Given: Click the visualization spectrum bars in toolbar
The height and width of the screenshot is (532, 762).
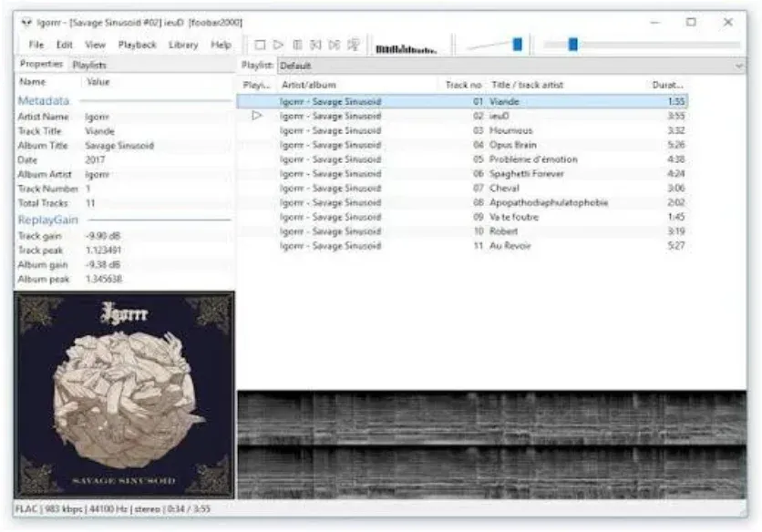Looking at the screenshot, I should coord(407,48).
